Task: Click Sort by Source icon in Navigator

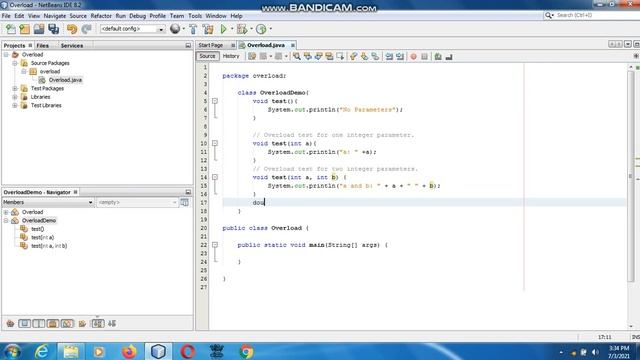Action: click(112, 324)
